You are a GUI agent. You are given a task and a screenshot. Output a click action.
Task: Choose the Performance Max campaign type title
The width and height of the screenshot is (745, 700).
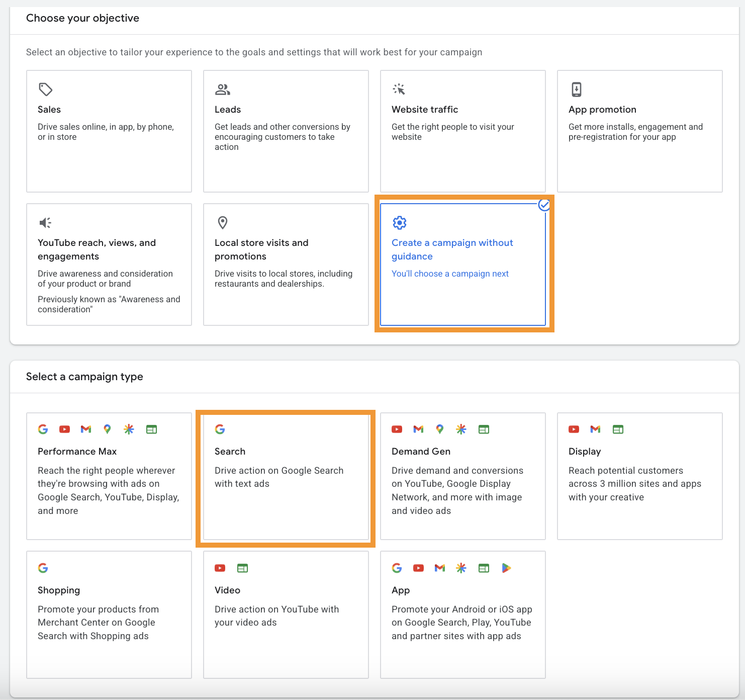pyautogui.click(x=77, y=452)
